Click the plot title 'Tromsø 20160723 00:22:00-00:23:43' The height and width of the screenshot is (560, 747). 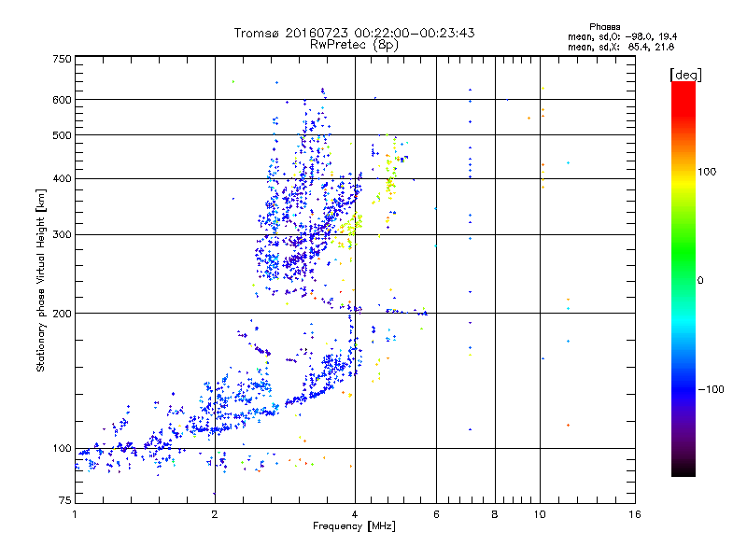(x=354, y=33)
